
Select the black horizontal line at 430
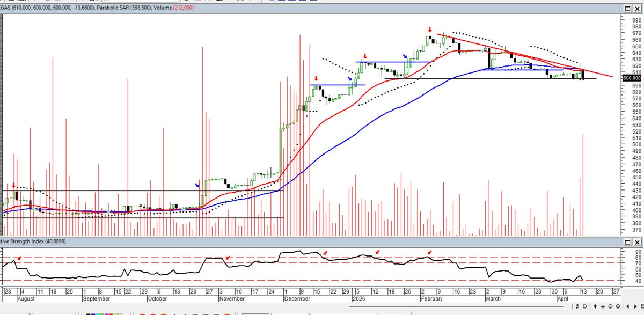[x=142, y=191]
